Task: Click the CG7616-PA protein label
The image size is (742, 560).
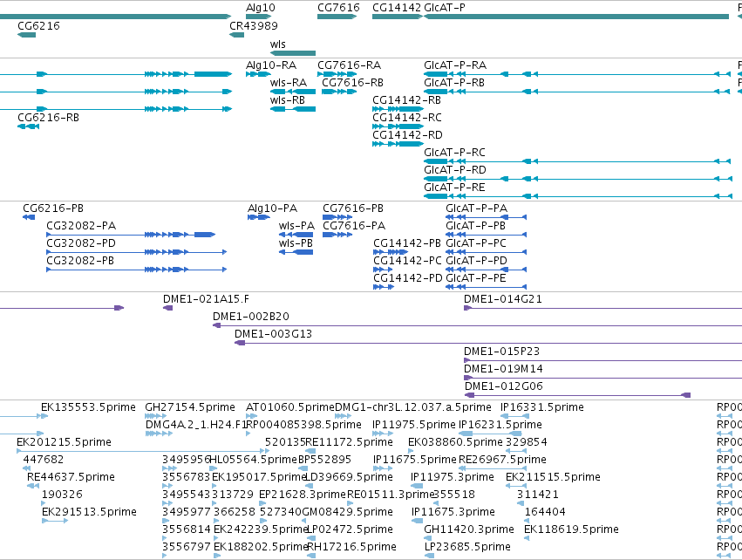Action: tap(354, 225)
